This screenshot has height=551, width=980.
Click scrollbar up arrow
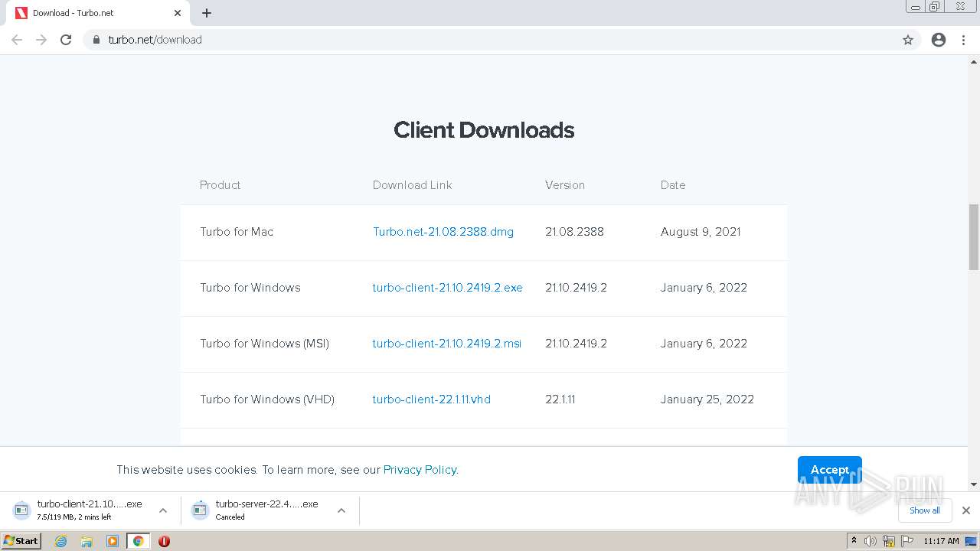[974, 62]
